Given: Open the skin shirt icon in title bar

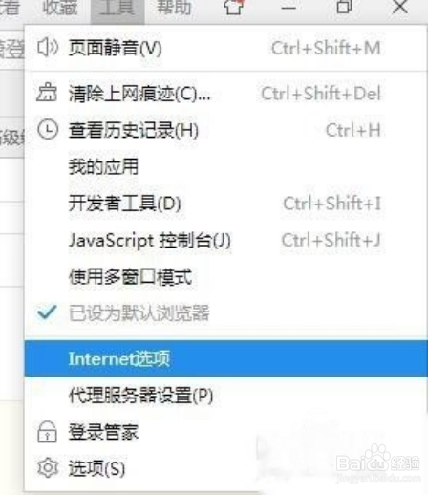Looking at the screenshot, I should pos(233,7).
